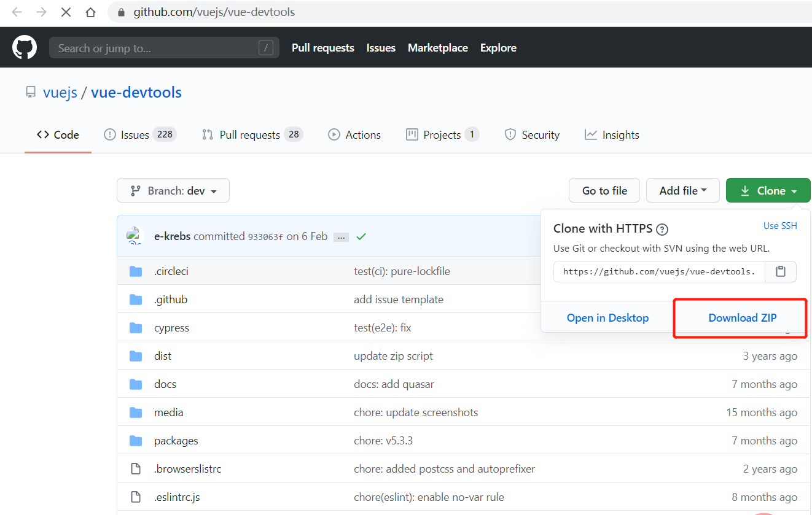Open the .github folder name

pyautogui.click(x=171, y=300)
